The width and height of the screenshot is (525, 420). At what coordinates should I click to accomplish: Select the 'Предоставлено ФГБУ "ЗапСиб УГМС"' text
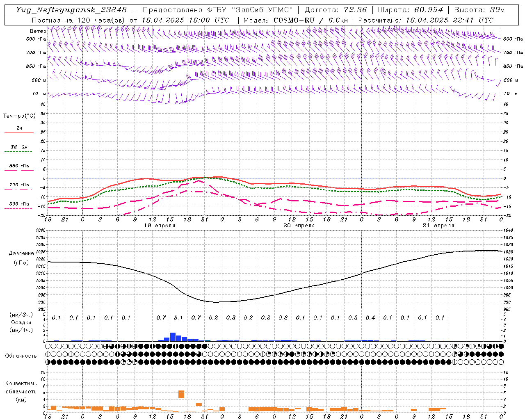point(218,10)
